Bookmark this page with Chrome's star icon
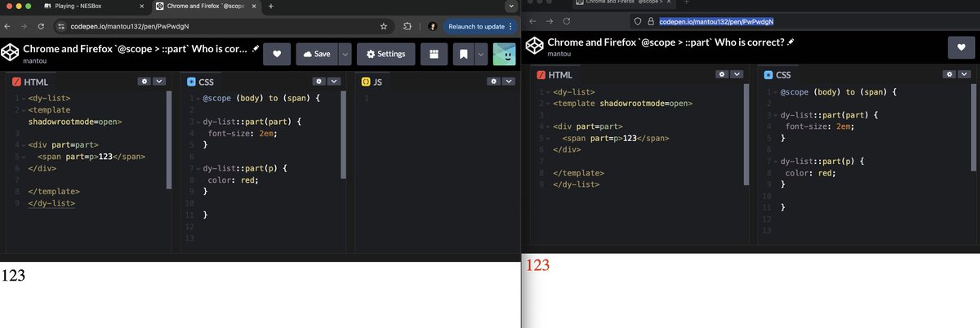This screenshot has width=980, height=328. (384, 26)
